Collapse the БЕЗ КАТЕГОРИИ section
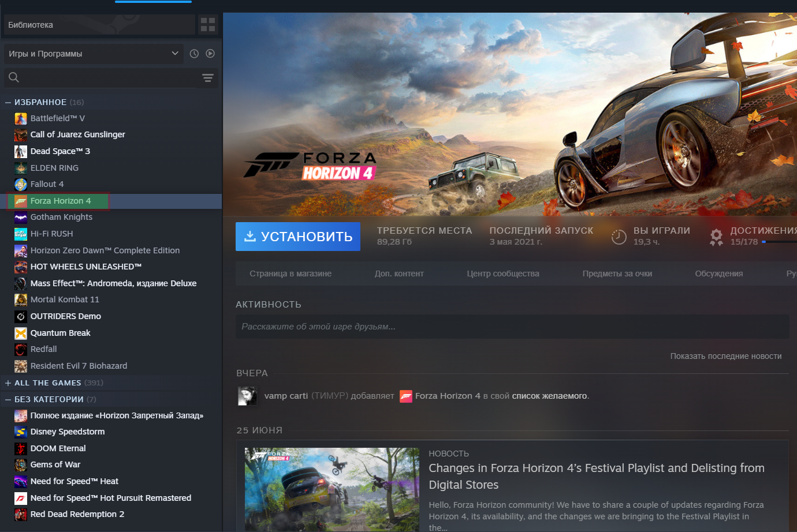The height and width of the screenshot is (532, 797). (x=8, y=399)
